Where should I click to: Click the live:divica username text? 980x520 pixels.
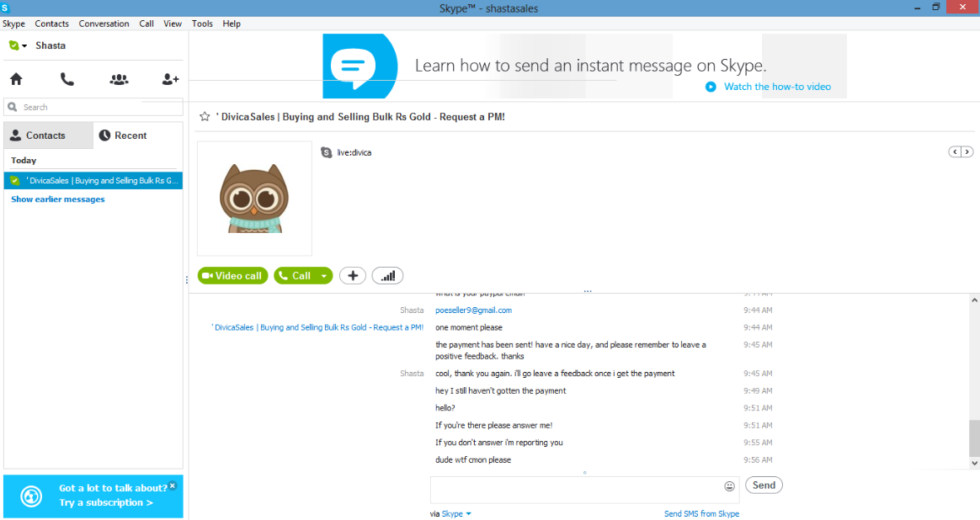point(354,152)
